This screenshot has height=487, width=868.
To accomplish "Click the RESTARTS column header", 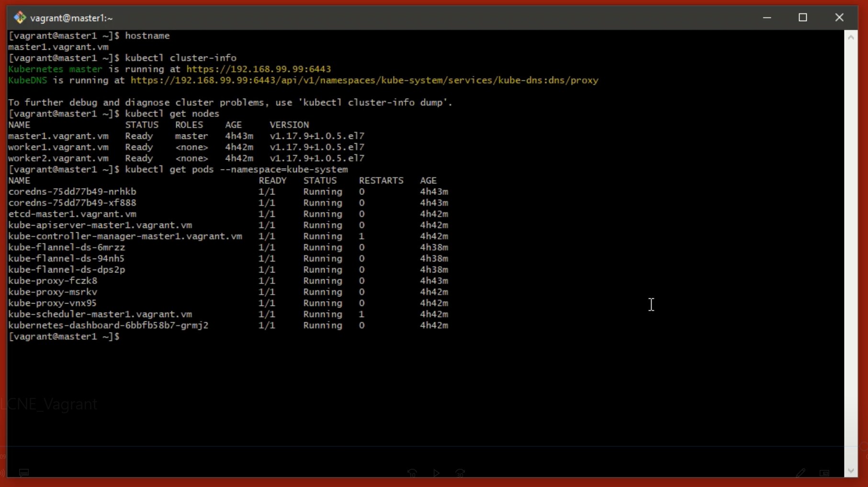I will [381, 181].
